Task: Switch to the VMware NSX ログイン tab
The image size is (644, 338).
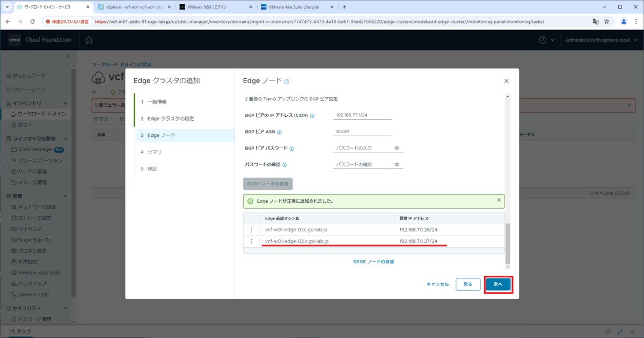Action: coord(215,7)
